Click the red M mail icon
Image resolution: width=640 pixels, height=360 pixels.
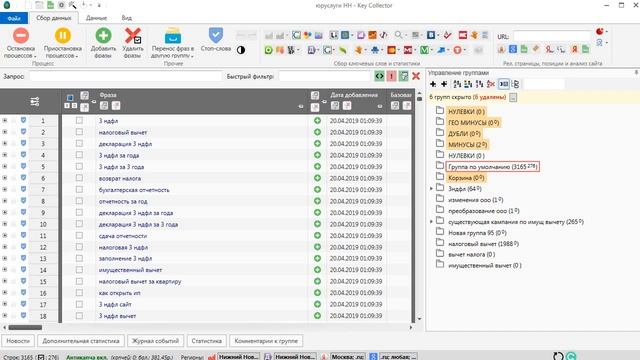pos(408,50)
